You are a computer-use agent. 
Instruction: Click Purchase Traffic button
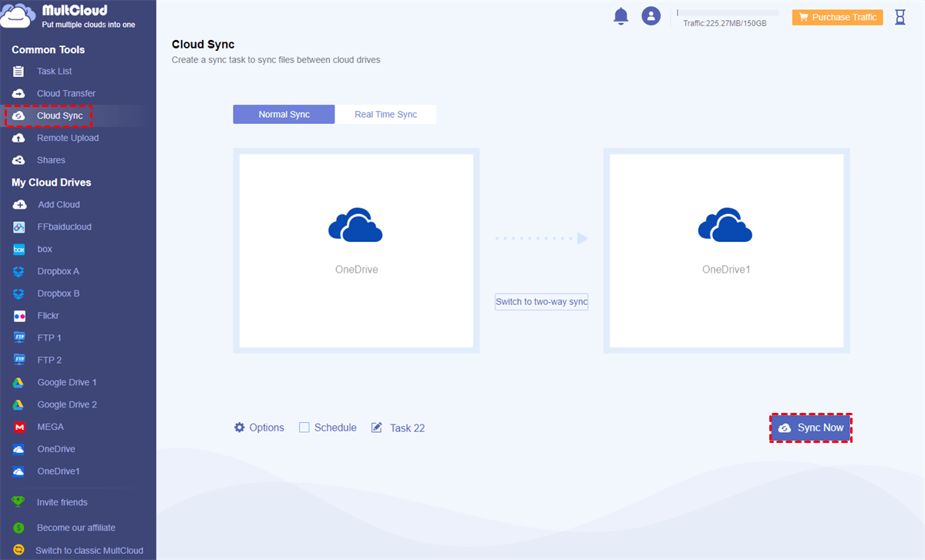click(837, 17)
